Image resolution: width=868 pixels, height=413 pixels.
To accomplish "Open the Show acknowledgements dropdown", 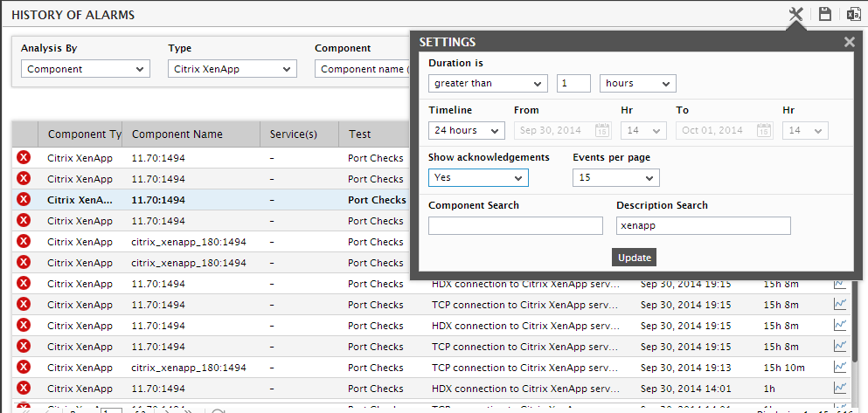I will (x=478, y=177).
